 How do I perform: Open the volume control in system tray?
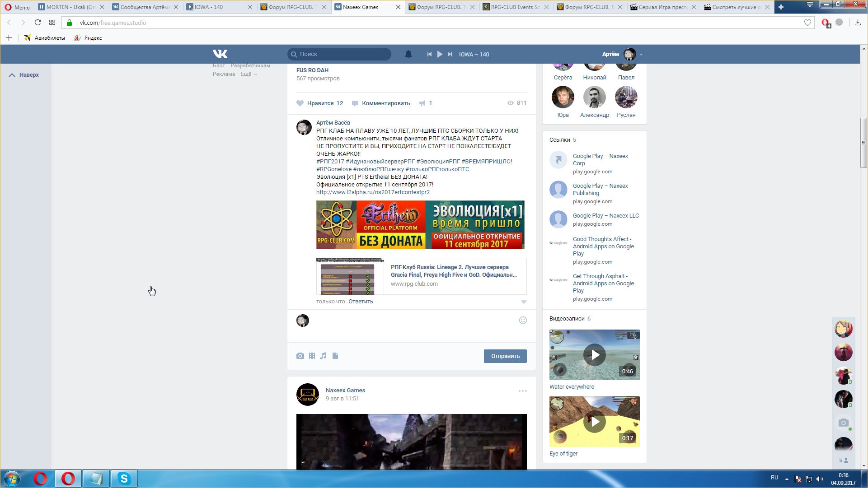coord(820,479)
